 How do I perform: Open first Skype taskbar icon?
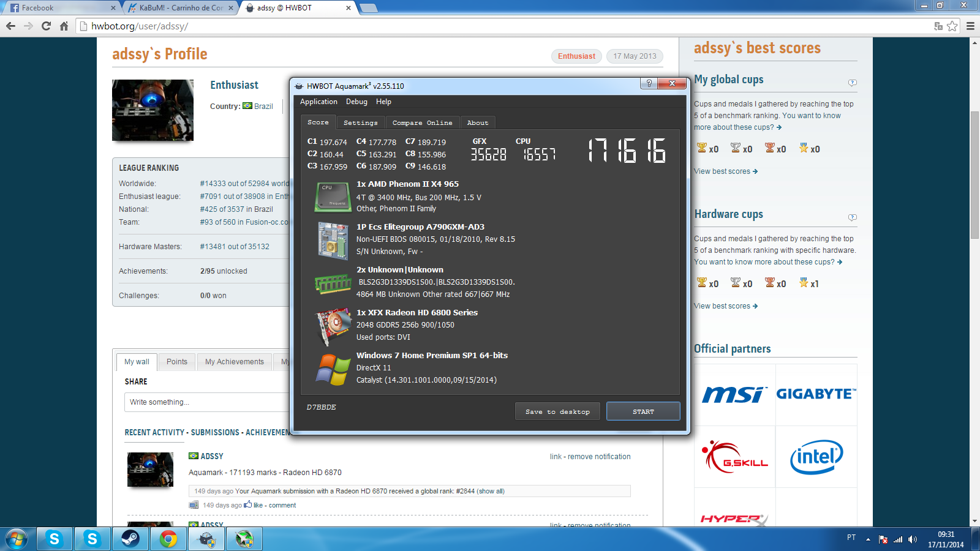55,539
